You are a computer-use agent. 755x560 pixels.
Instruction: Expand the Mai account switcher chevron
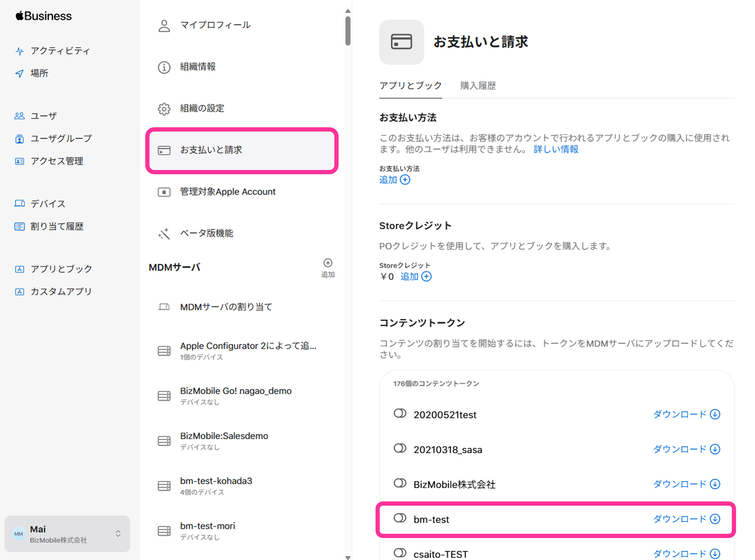click(x=118, y=533)
